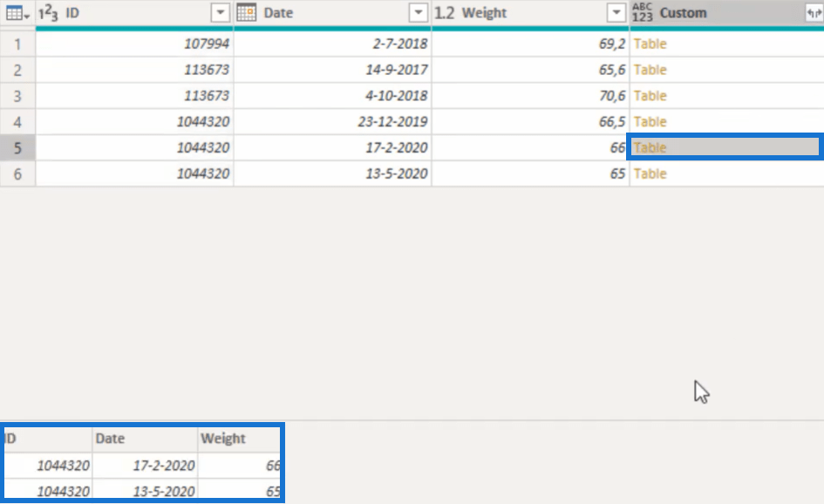Click date cell 17-2-2020 in row 5
Image resolution: width=824 pixels, height=504 pixels.
(x=332, y=147)
